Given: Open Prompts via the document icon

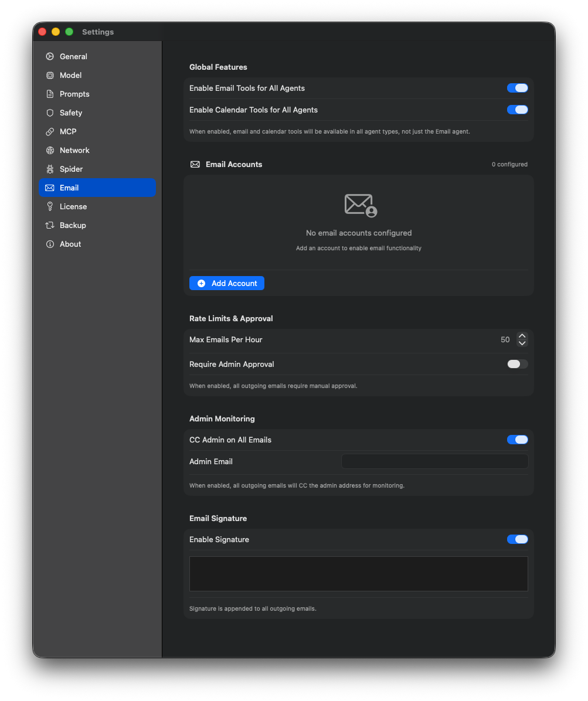Looking at the screenshot, I should (x=50, y=94).
